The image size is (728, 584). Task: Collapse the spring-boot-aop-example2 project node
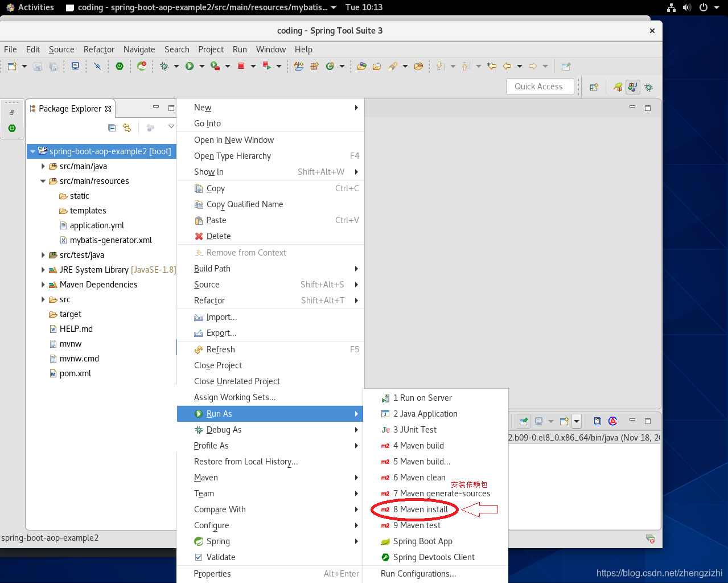(x=32, y=151)
